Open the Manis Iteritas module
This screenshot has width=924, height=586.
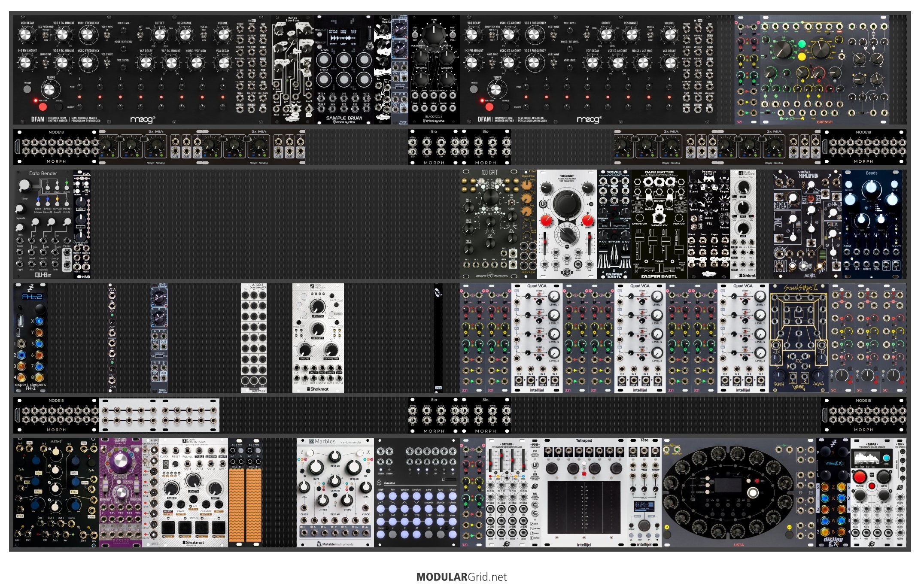pos(292,70)
